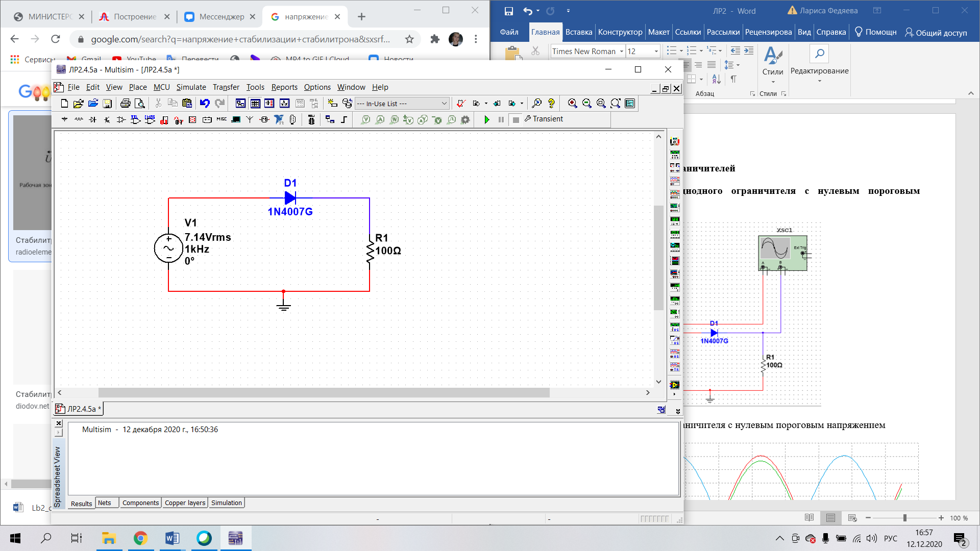Click the schematic vertical scrollbar thumb

(x=658, y=258)
